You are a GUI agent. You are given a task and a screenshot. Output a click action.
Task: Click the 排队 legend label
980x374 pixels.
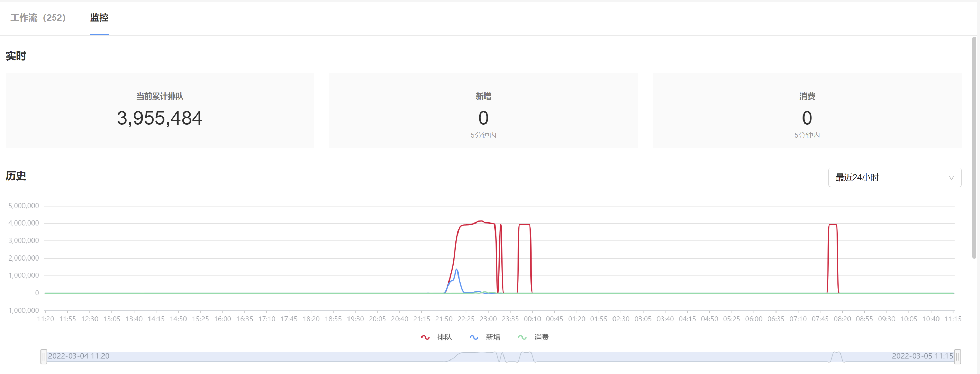click(x=444, y=337)
